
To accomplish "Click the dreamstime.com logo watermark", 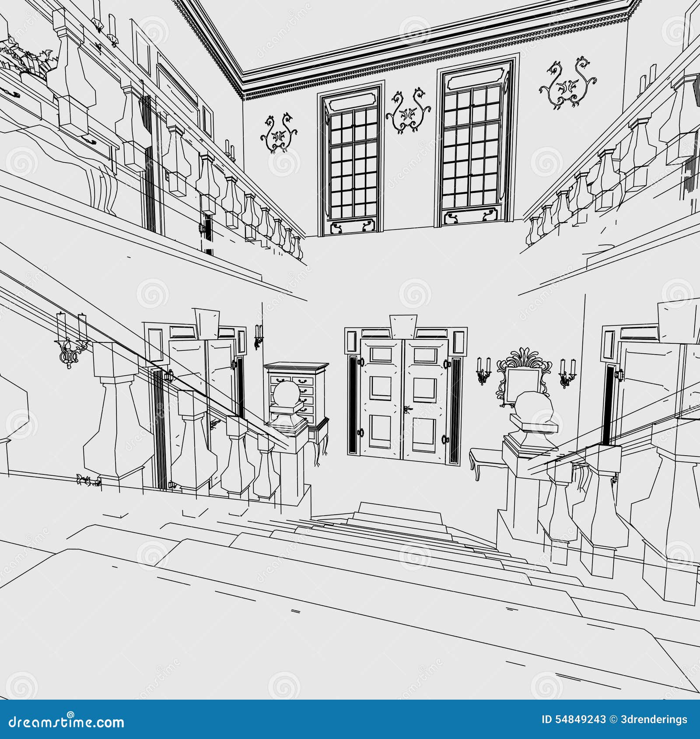I will click(x=66, y=722).
